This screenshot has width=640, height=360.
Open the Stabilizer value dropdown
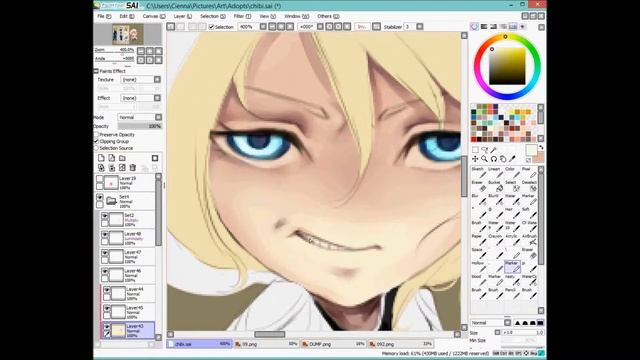tap(420, 27)
